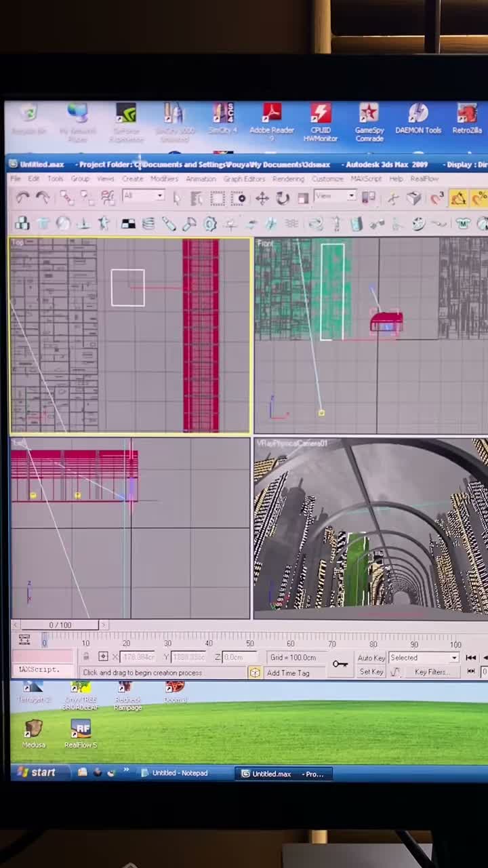Click the Key Filters button

click(431, 672)
